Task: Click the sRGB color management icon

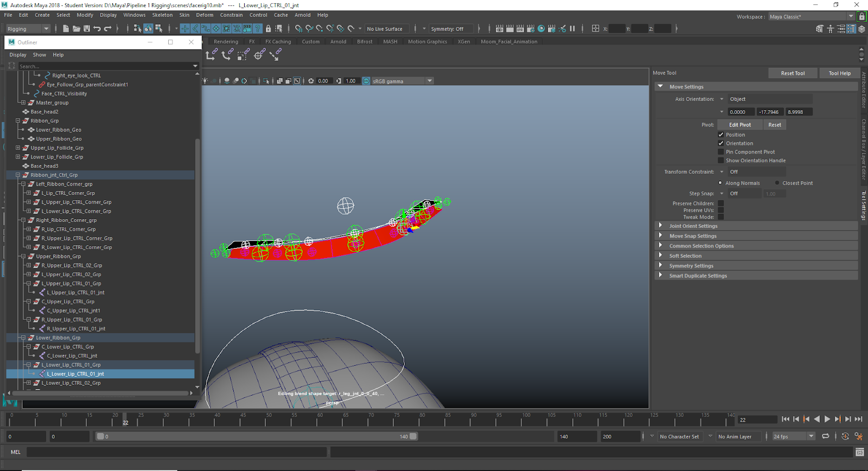Action: [366, 81]
